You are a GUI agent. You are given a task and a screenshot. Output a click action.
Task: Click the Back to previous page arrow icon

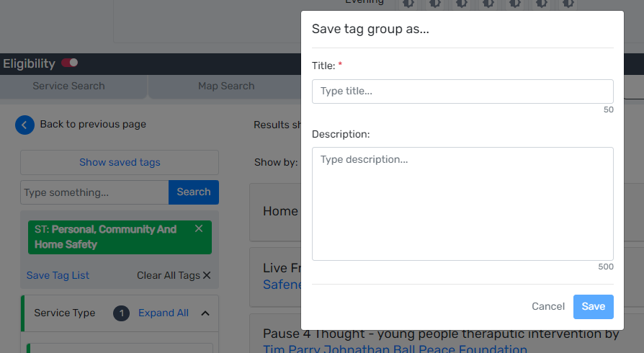click(24, 125)
